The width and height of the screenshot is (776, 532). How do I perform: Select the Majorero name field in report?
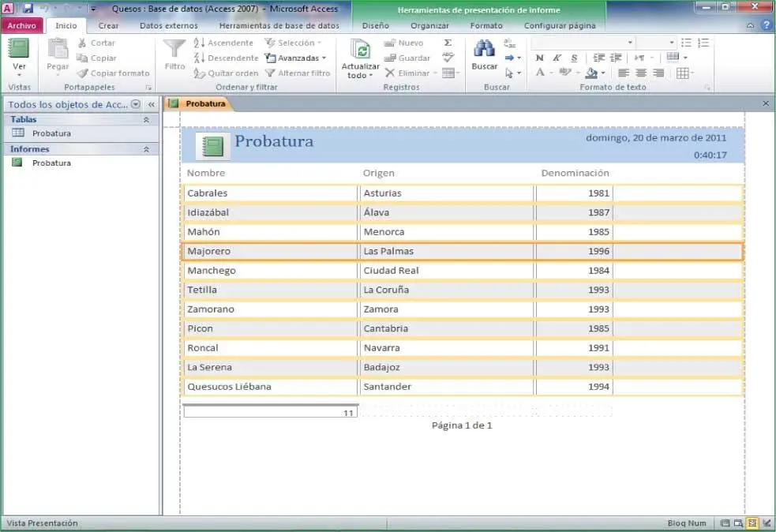[270, 251]
